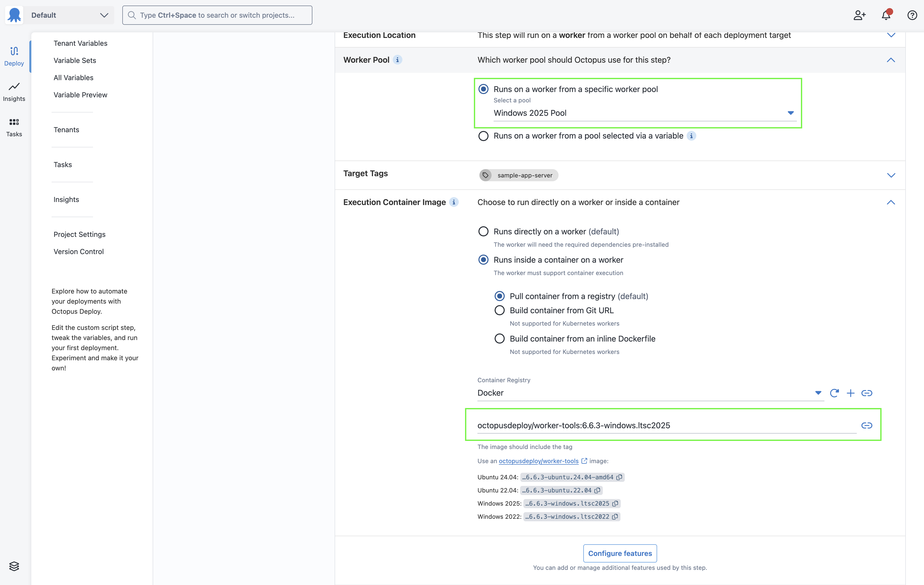924x585 pixels.
Task: Click the sample-app-server target tag chip
Action: [519, 175]
